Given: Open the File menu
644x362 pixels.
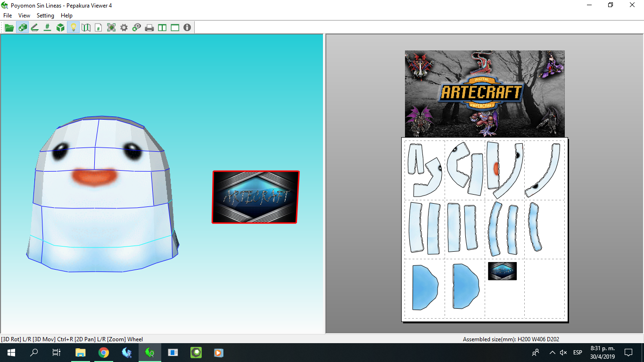Looking at the screenshot, I should coord(8,16).
